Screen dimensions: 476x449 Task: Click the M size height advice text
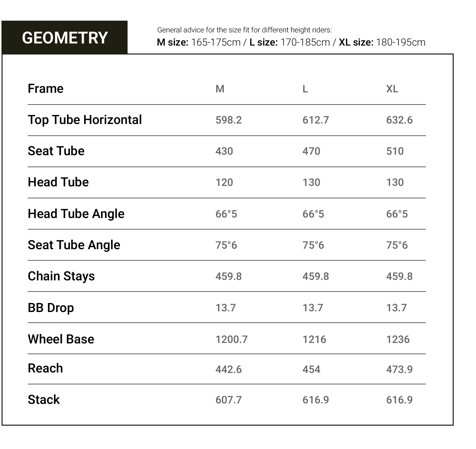pyautogui.click(x=199, y=42)
